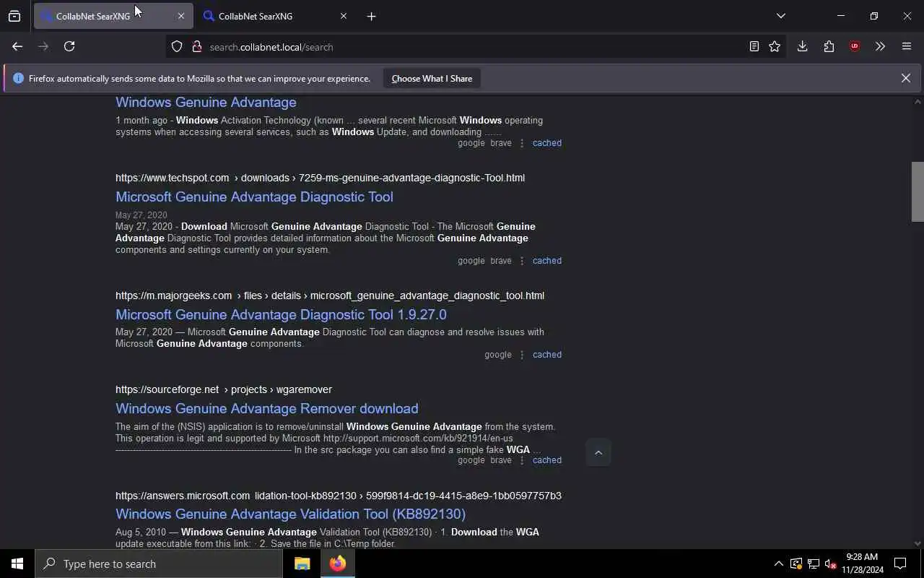Open uBlock Origin extension icon

pos(855,46)
